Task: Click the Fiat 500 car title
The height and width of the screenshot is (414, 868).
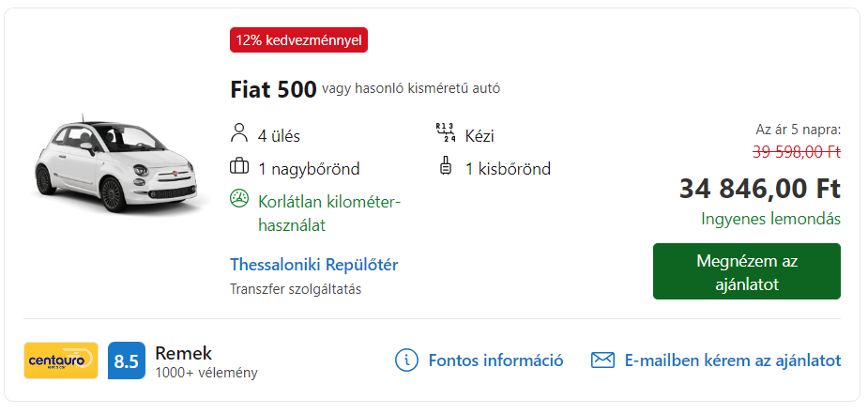Action: pyautogui.click(x=273, y=90)
